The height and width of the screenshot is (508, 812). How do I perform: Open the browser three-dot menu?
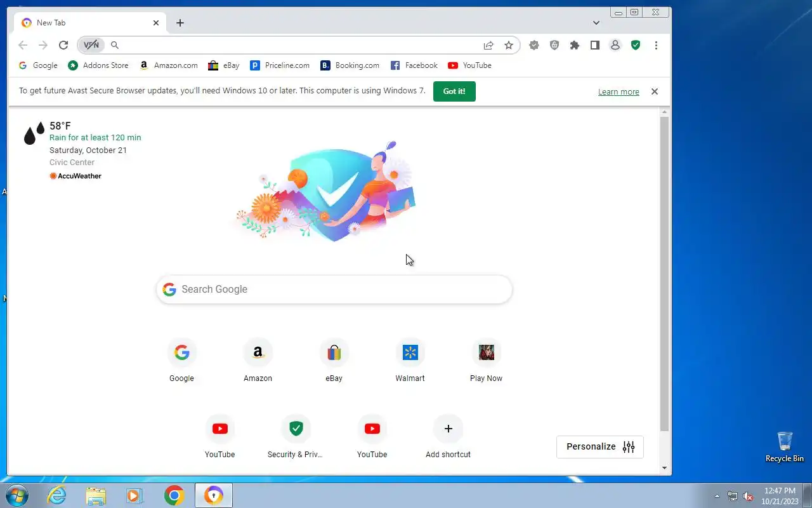(x=656, y=45)
